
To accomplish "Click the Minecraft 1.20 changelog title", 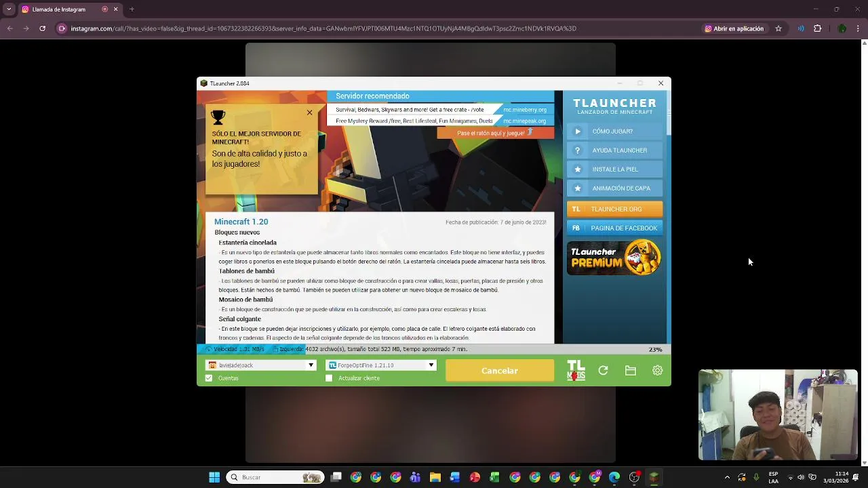I will coord(241,222).
